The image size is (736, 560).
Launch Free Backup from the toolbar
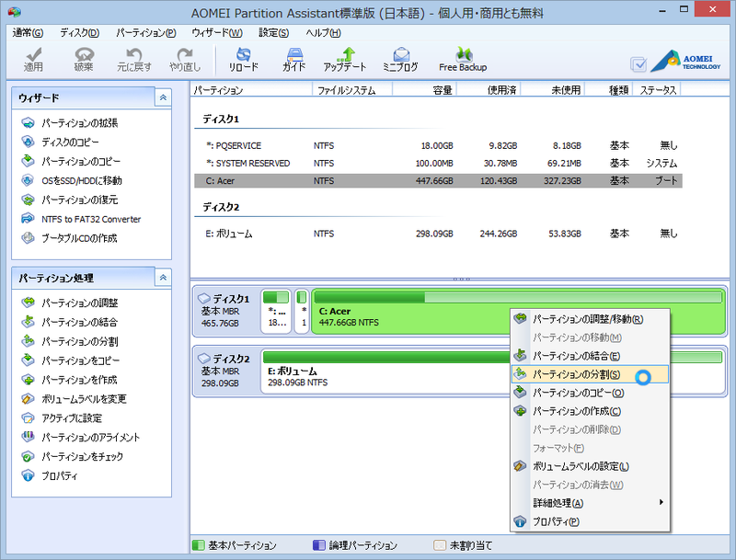[463, 60]
